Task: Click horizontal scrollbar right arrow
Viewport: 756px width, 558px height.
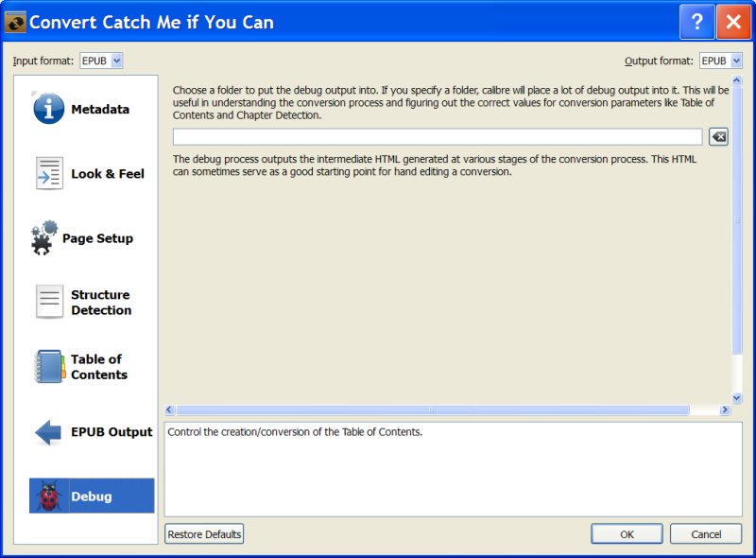Action: pos(725,410)
